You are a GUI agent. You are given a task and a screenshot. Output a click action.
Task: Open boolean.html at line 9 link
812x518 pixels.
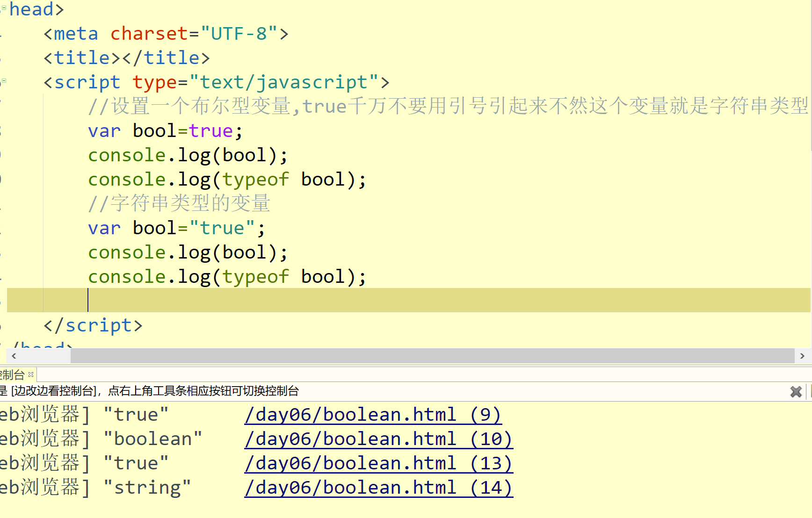click(372, 414)
